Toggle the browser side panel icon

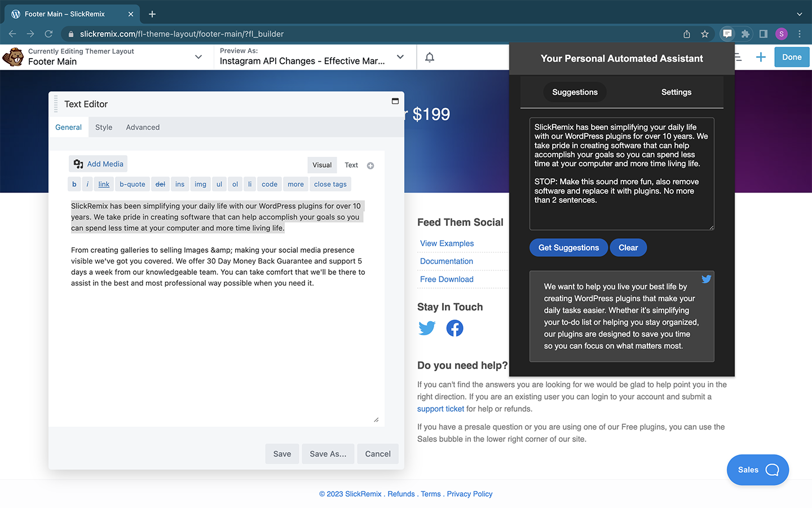[x=764, y=34]
